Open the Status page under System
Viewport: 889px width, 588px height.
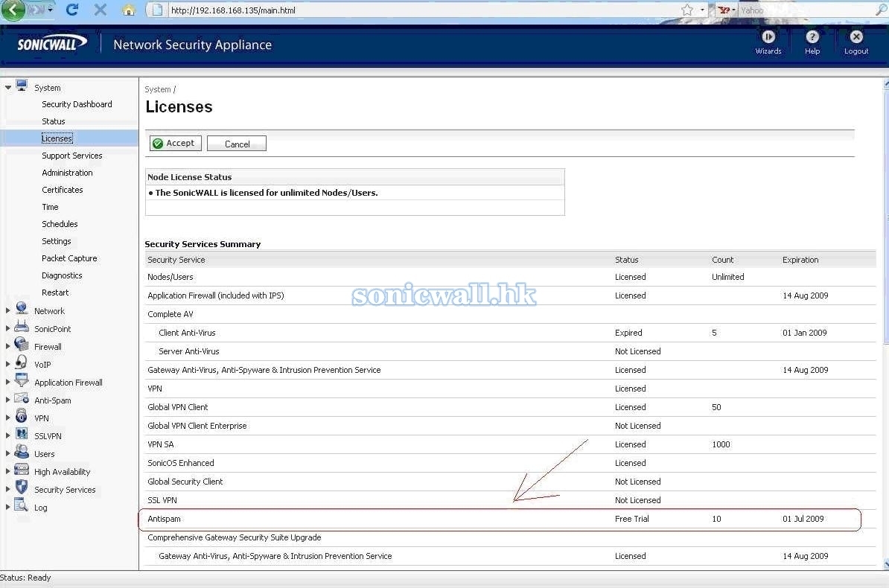coord(54,121)
